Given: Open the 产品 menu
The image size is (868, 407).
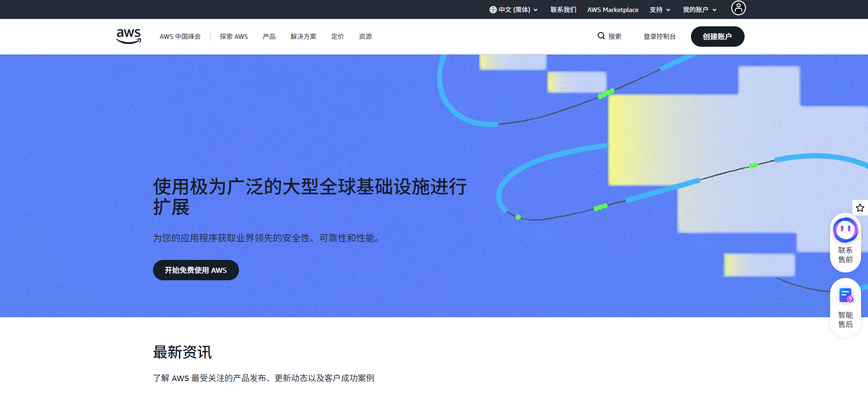Looking at the screenshot, I should pos(269,37).
